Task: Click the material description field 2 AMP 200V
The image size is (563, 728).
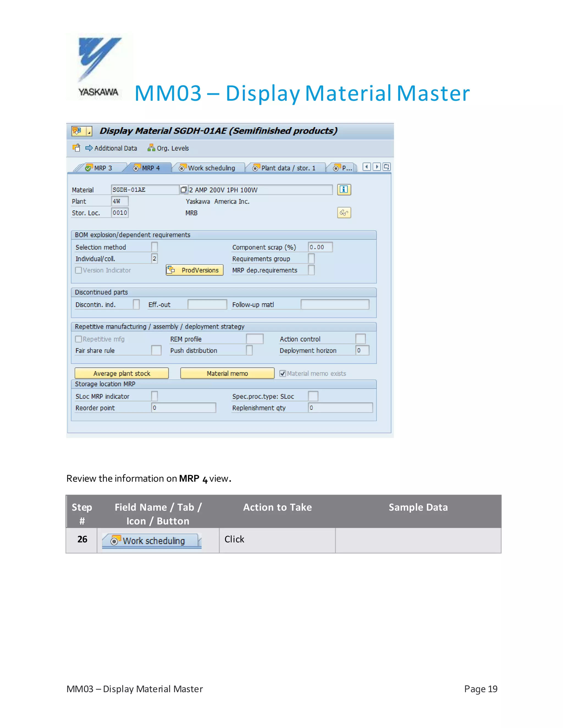Action: coord(260,190)
